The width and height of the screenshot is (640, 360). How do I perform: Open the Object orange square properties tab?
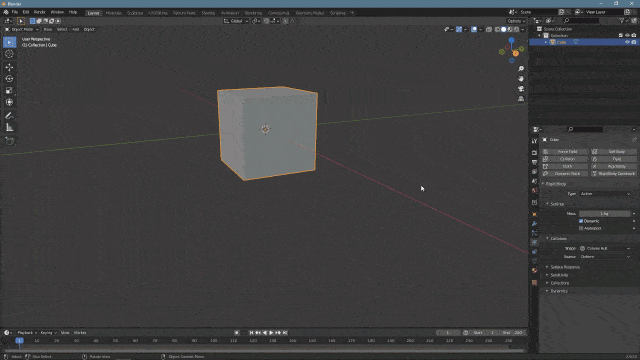click(x=534, y=214)
